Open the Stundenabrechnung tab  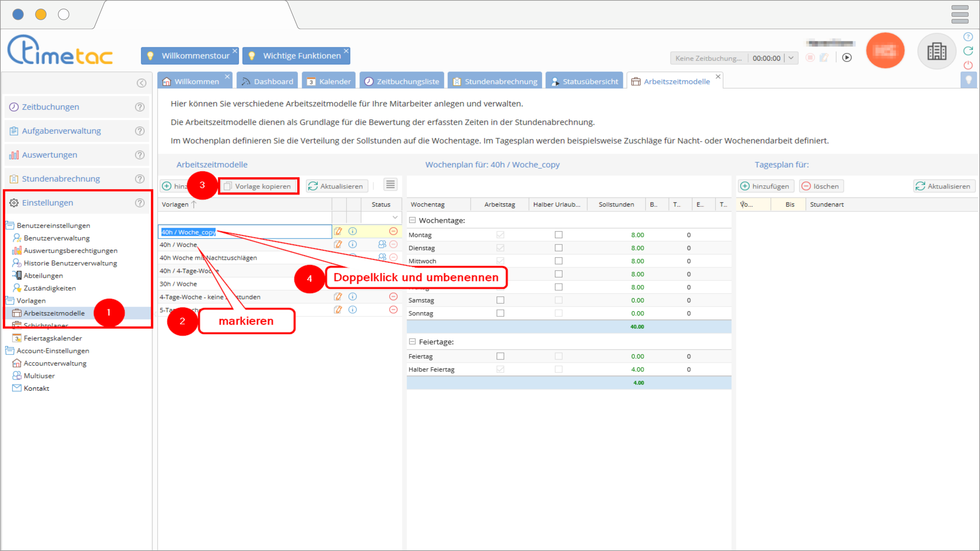click(495, 81)
